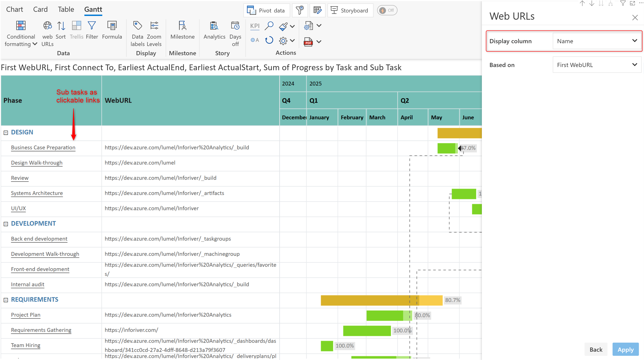644x360 pixels.
Task: Open the more options ellipsis menu
Action: tap(641, 3)
